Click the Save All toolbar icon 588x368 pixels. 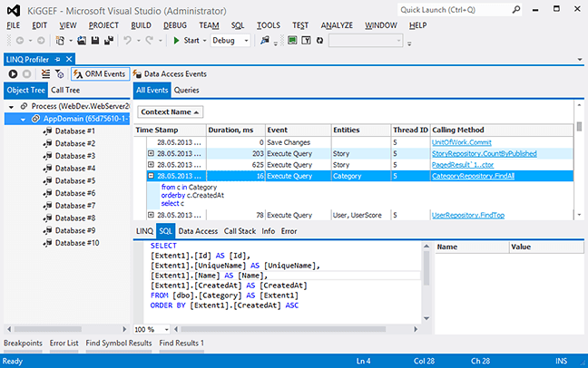coord(107,41)
